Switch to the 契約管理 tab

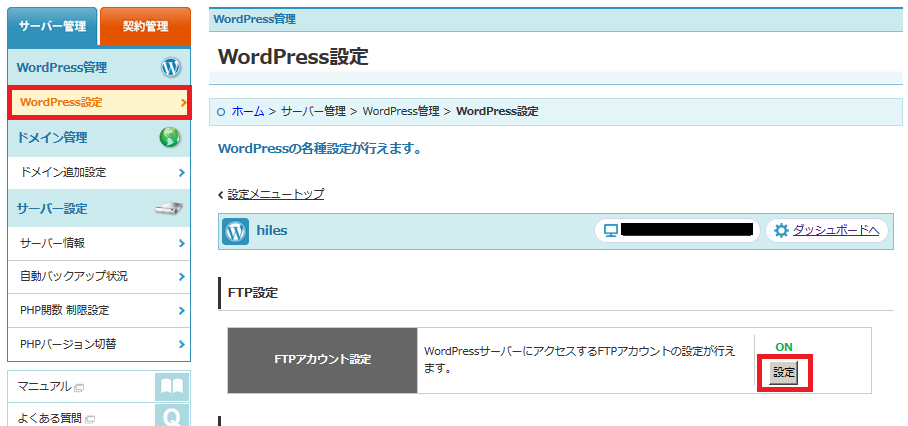click(145, 27)
